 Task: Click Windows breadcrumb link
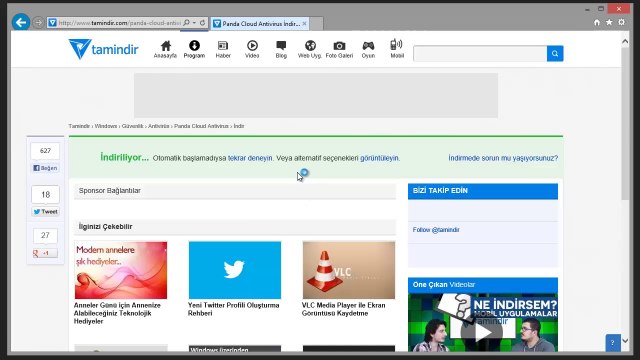point(106,126)
